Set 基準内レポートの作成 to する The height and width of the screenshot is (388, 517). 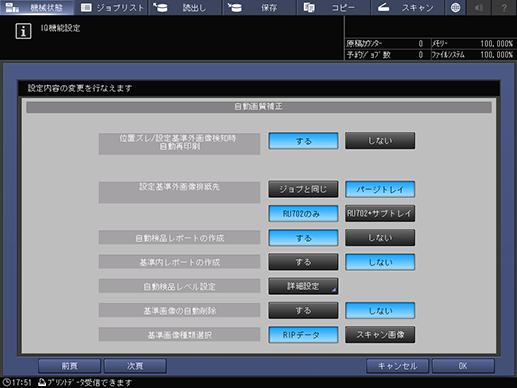pyautogui.click(x=303, y=262)
